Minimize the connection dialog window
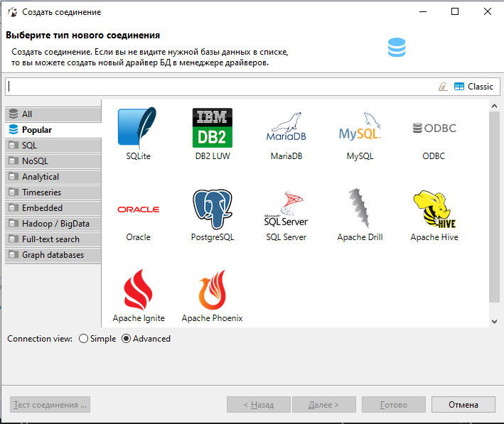 (423, 11)
